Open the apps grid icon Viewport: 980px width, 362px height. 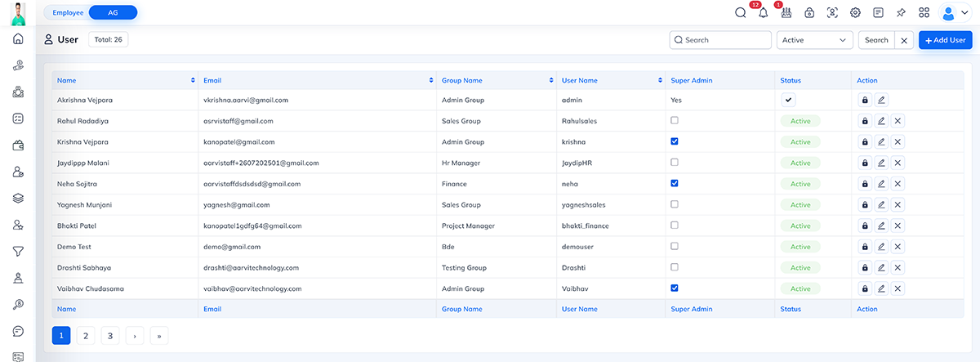coord(924,12)
